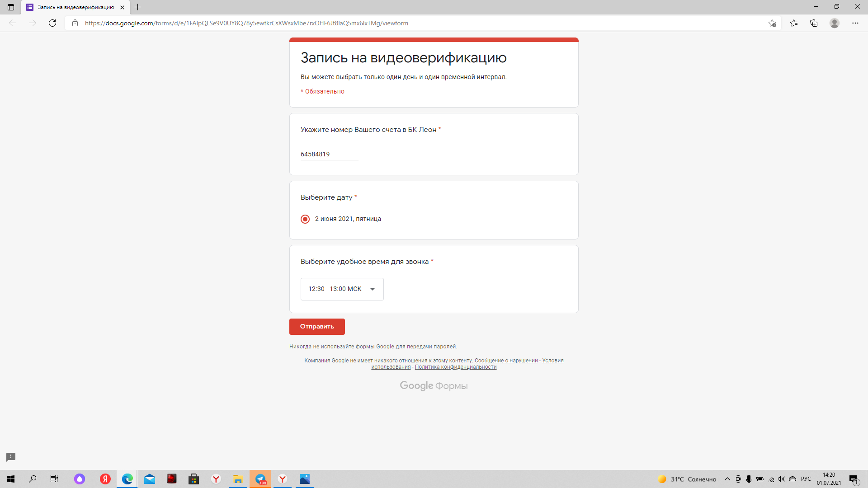868x488 pixels.
Task: Add page to favorites star icon
Action: 772,23
